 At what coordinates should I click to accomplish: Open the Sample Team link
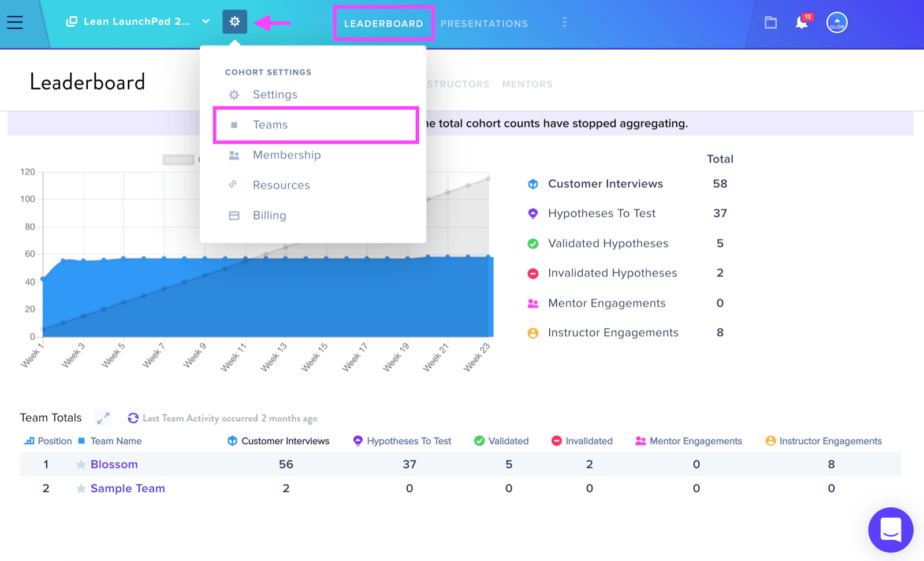128,489
